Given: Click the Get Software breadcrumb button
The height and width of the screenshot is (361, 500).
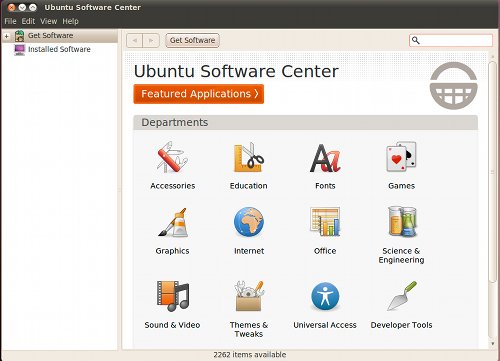Looking at the screenshot, I should point(192,40).
